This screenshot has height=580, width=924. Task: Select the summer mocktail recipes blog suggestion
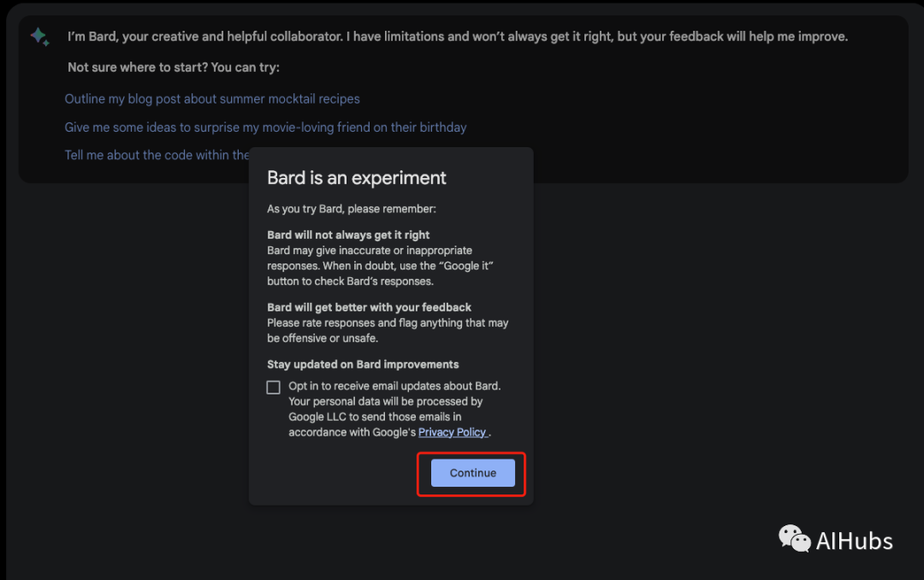pyautogui.click(x=212, y=99)
